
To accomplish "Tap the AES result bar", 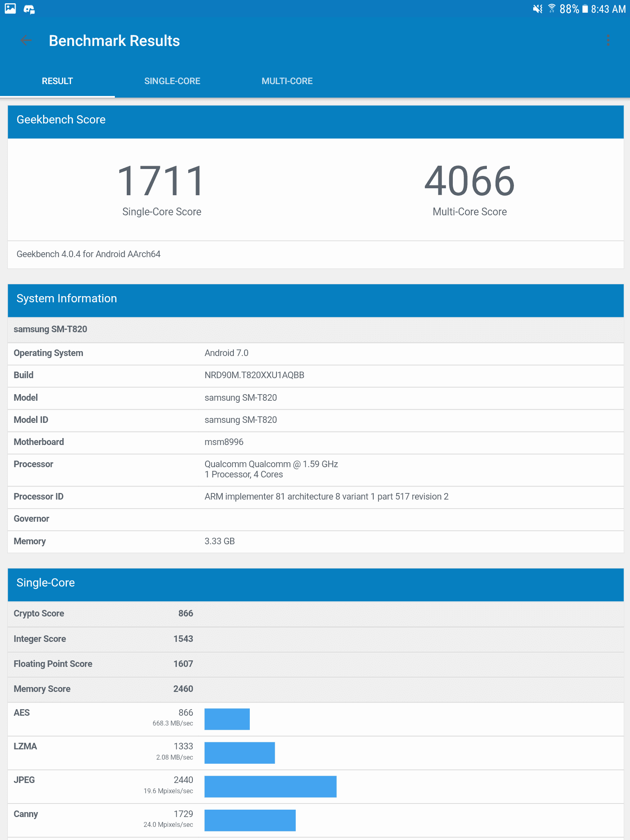I will 227,719.
